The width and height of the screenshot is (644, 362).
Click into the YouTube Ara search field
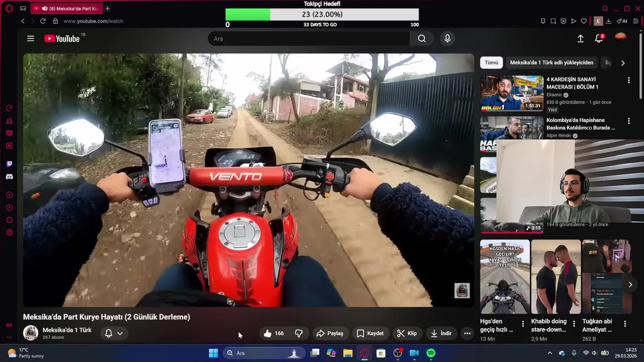click(x=309, y=39)
